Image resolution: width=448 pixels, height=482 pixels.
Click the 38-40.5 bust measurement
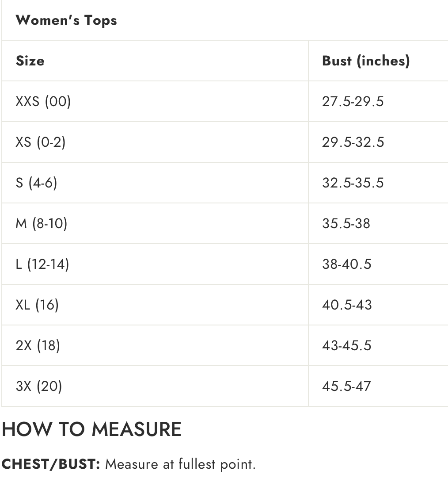point(347,264)
